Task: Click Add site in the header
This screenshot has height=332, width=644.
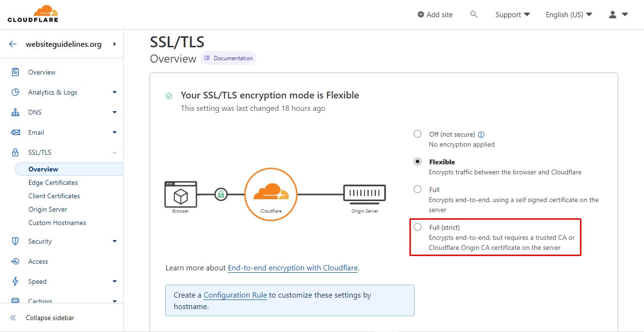Action: pos(435,15)
